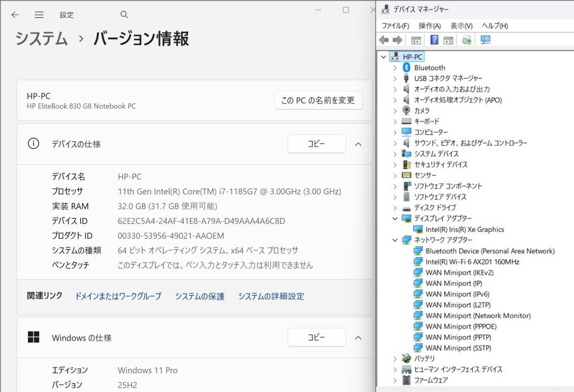Screen dimensions: 574x392
Task: Collapse the Windows の仕様 section chevron
Action: click(358, 337)
